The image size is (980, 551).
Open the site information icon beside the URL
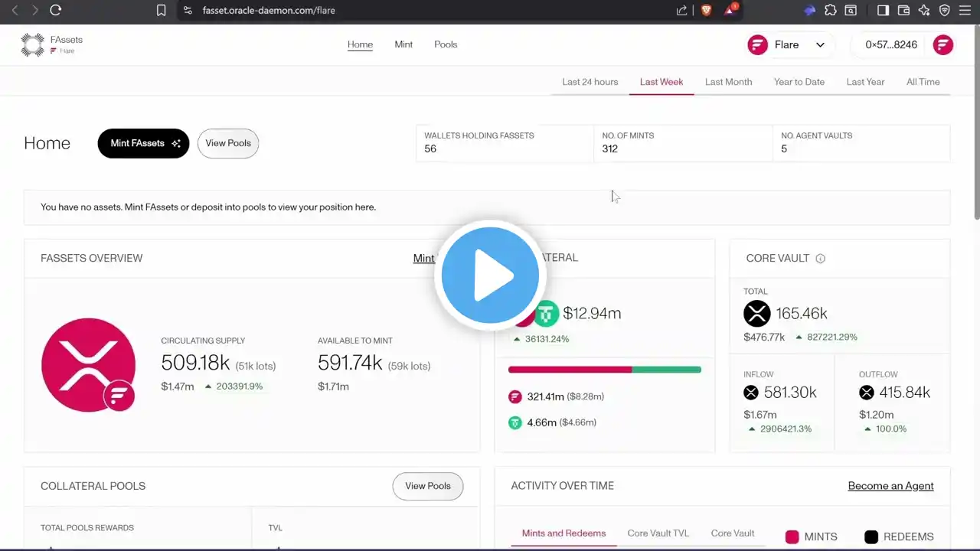[188, 10]
